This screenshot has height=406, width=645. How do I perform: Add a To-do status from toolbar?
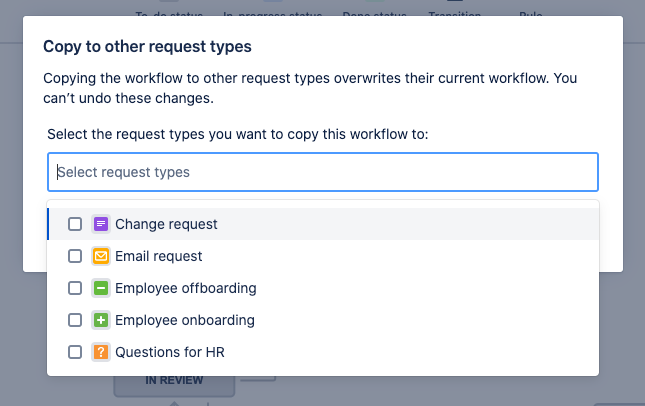[169, 12]
